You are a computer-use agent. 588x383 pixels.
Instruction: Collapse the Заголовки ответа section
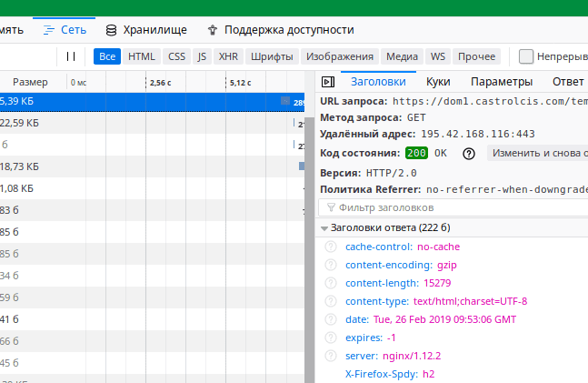pos(324,227)
